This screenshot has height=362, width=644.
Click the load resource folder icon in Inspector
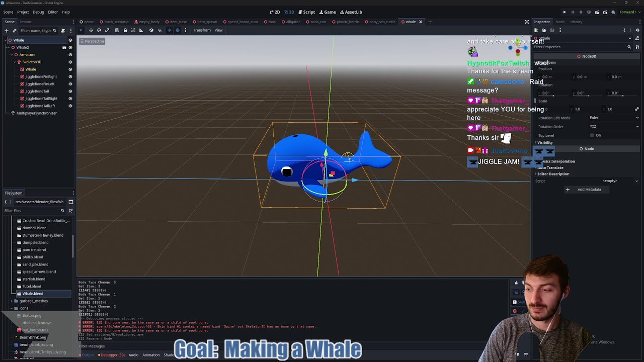click(x=544, y=30)
